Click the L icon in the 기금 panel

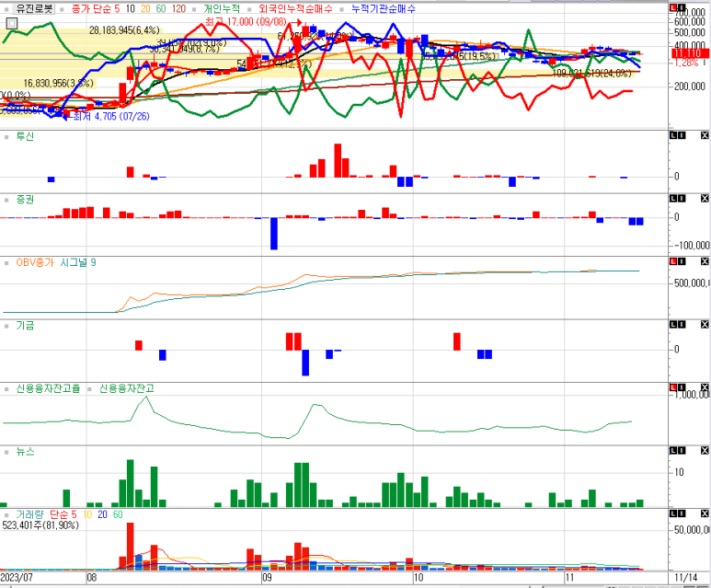(x=674, y=325)
